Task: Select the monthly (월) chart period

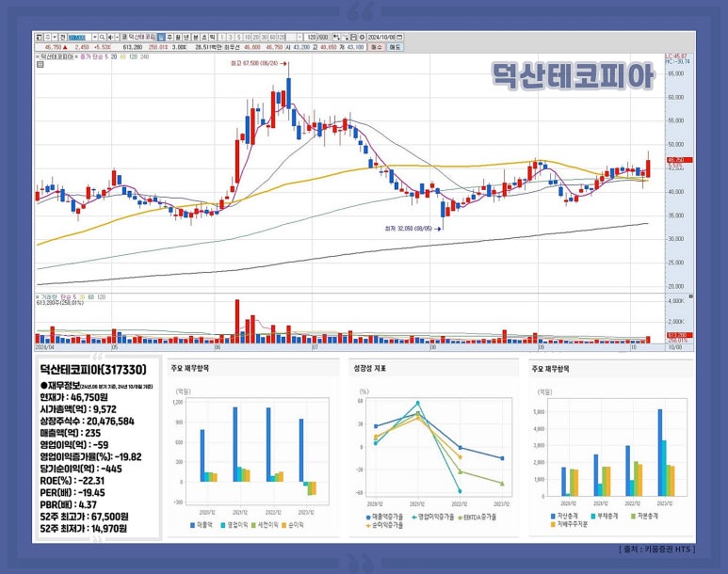Action: [178, 37]
